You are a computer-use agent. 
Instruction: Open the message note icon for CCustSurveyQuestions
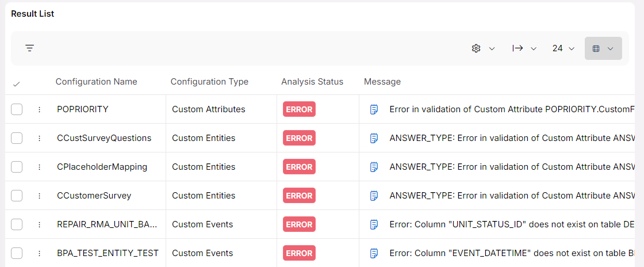tap(374, 138)
